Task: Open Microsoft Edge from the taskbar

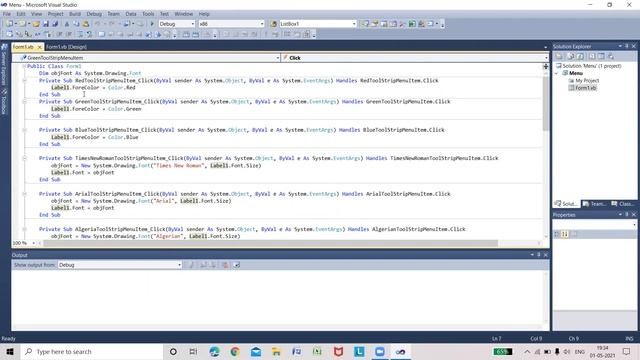Action: (214, 351)
